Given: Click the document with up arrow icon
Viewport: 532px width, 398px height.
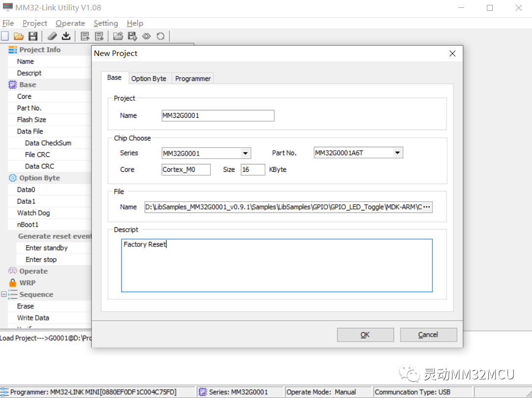Looking at the screenshot, I should pos(85,36).
